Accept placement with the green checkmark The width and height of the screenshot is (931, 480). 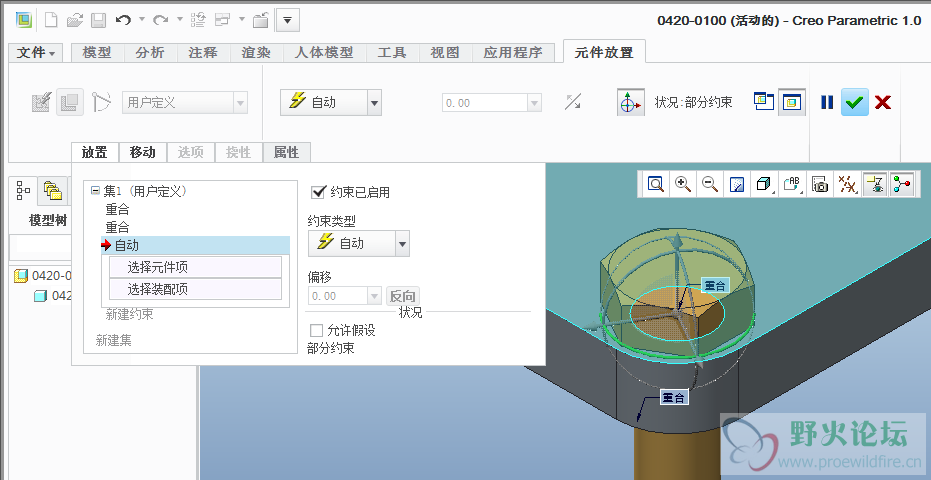(854, 102)
